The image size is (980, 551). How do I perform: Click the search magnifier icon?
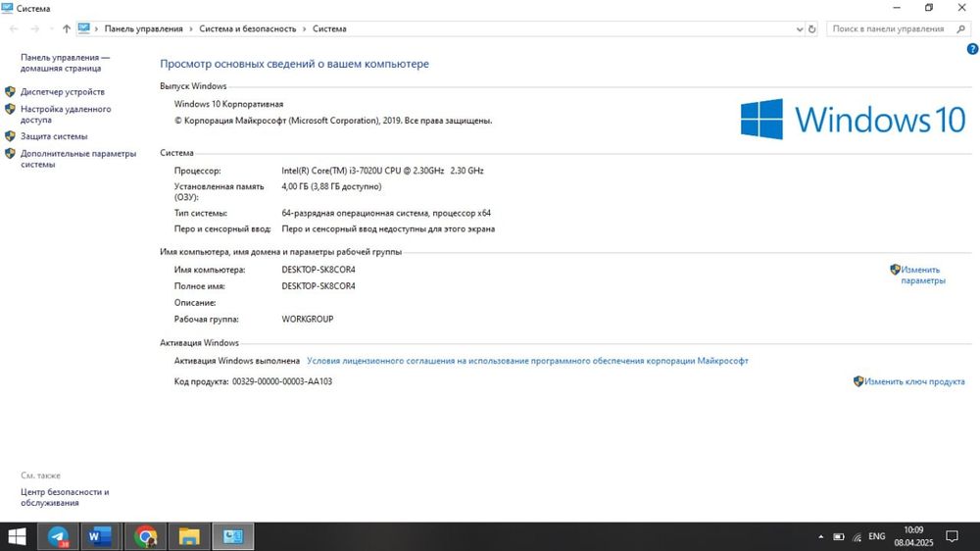pos(961,28)
